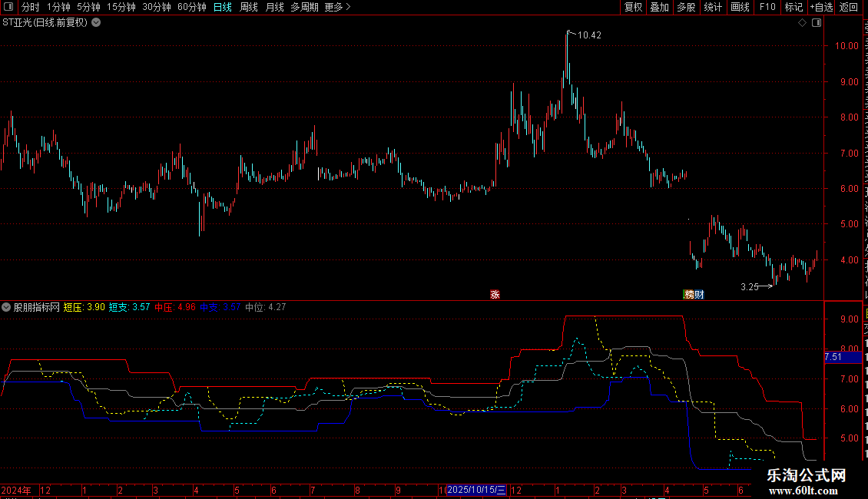Click the 短压: 3.90 indicator value
The height and width of the screenshot is (499, 868).
84,307
